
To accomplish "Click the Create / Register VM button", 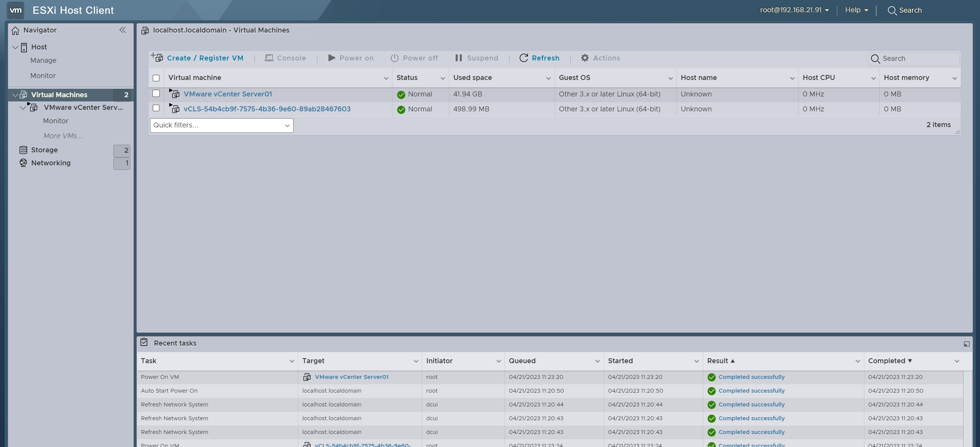I will pyautogui.click(x=197, y=58).
